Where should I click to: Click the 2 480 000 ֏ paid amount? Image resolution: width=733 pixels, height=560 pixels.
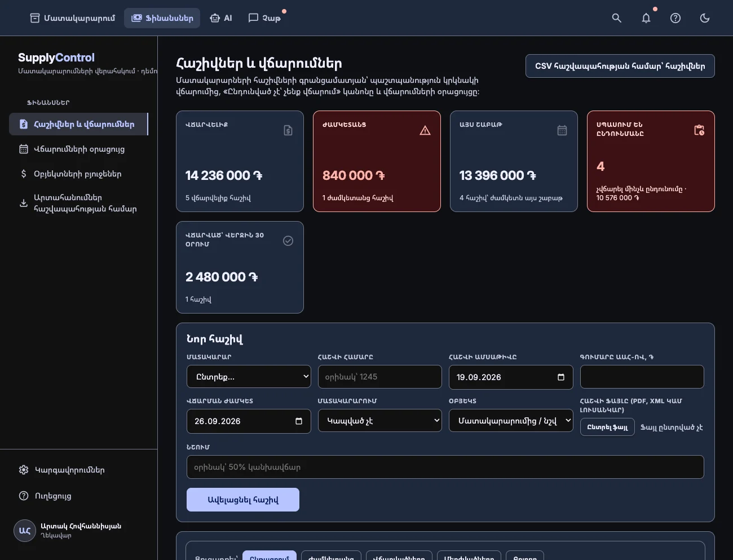[222, 277]
